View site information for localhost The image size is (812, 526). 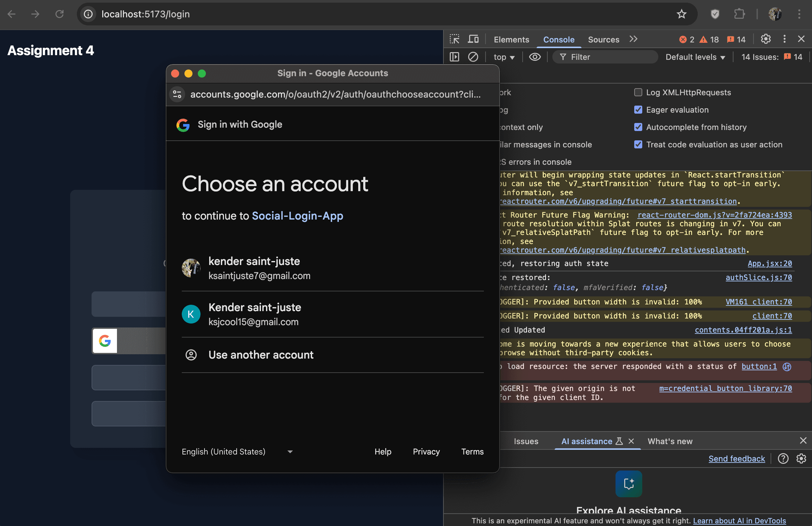(88, 14)
